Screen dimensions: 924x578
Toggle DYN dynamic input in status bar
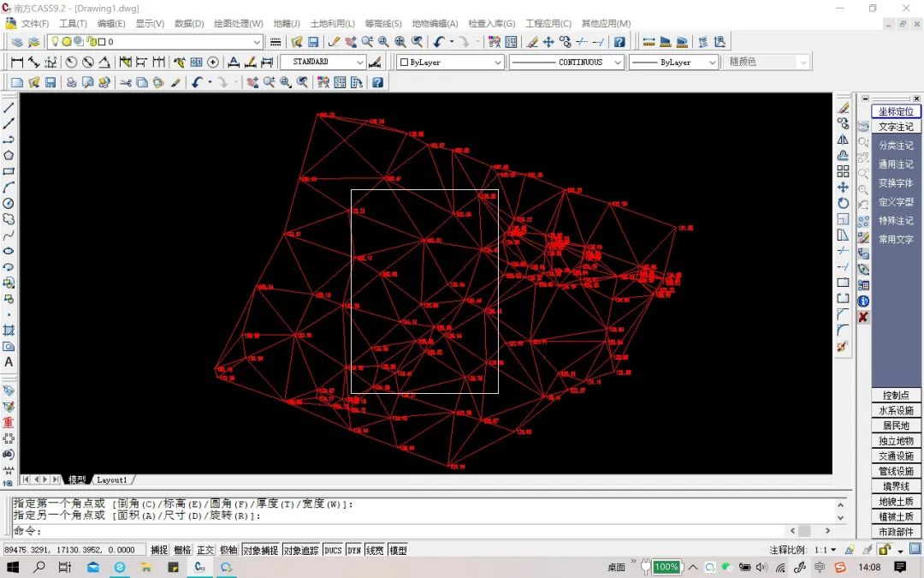[354, 550]
